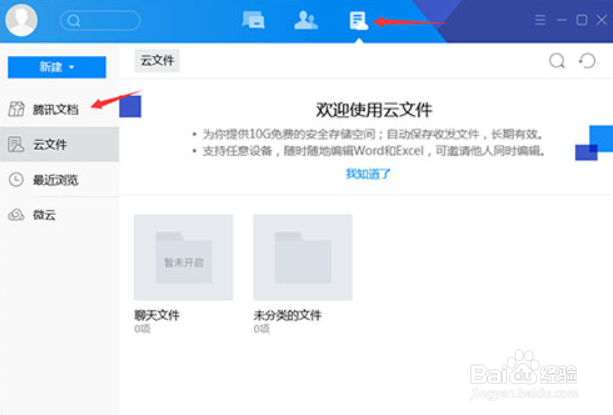Click the search box in the header
Image resolution: width=613 pixels, height=415 pixels.
pyautogui.click(x=100, y=20)
